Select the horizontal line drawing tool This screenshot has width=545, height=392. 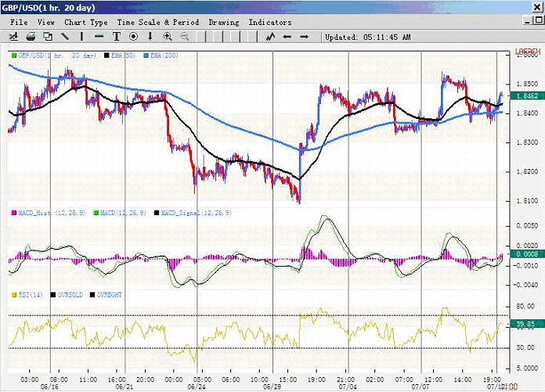tap(99, 37)
